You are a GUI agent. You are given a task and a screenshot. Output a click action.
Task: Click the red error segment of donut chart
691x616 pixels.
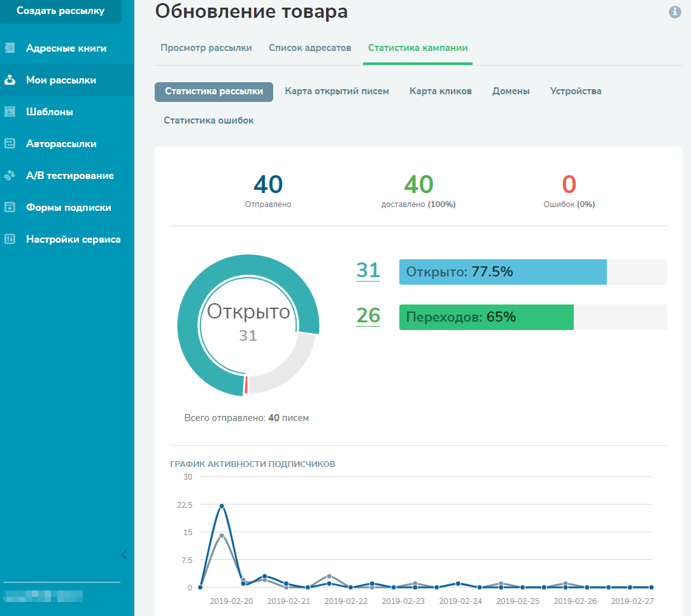click(x=246, y=385)
